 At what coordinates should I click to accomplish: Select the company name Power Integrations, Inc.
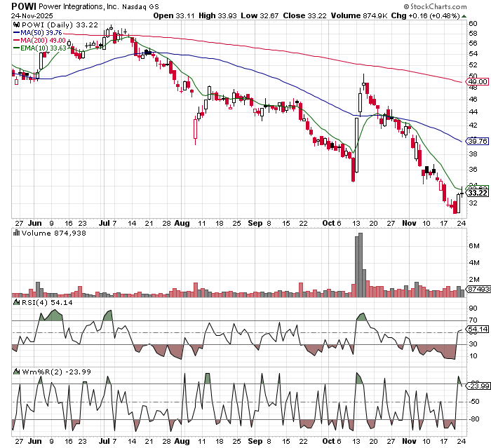point(79,6)
